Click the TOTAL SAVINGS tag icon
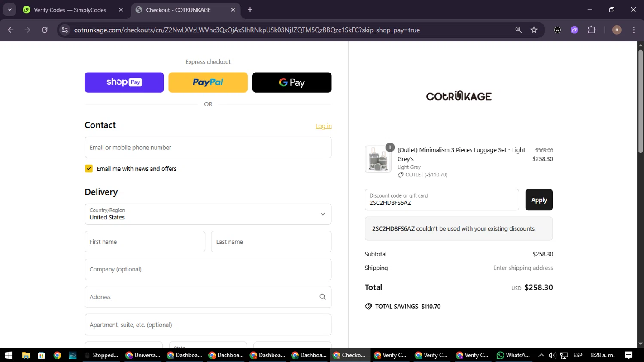Screen dimensions: 644x362 368,306
